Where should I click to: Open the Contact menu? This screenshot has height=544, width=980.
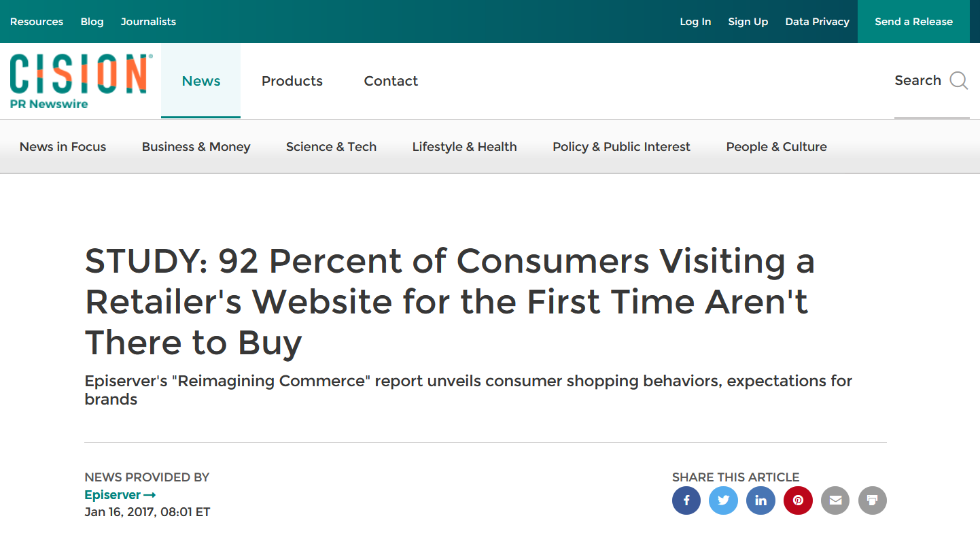(391, 81)
